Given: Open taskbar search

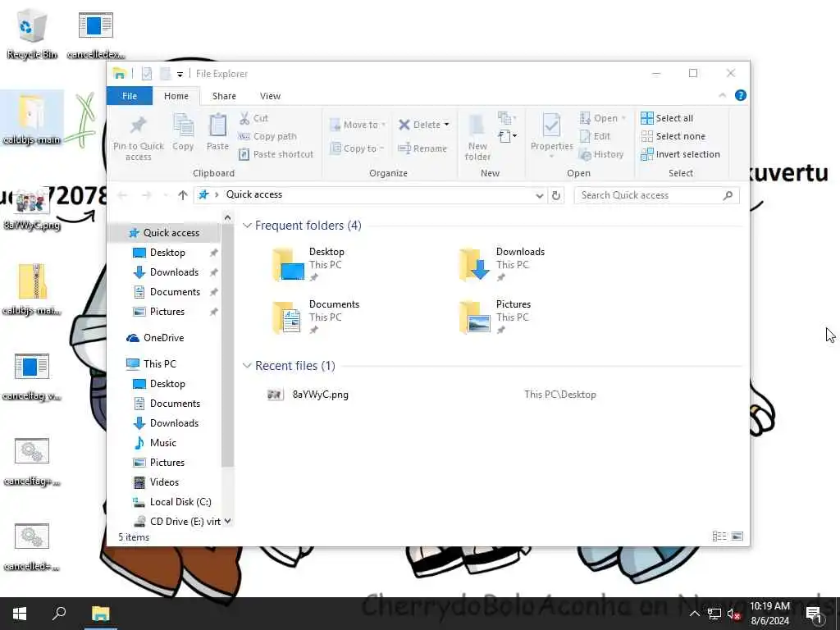Looking at the screenshot, I should tap(59, 614).
